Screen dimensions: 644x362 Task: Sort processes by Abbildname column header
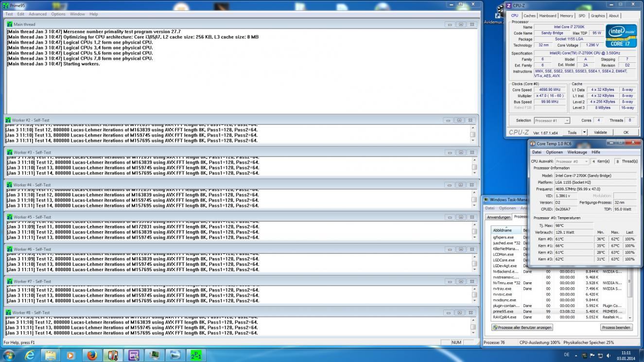506,230
